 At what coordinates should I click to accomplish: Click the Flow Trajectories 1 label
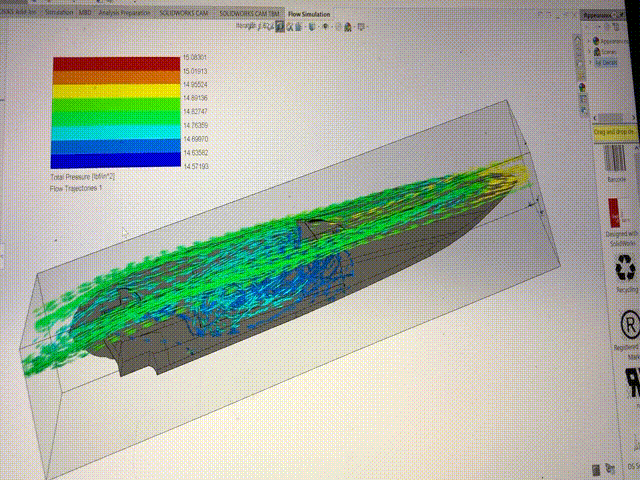[76, 188]
